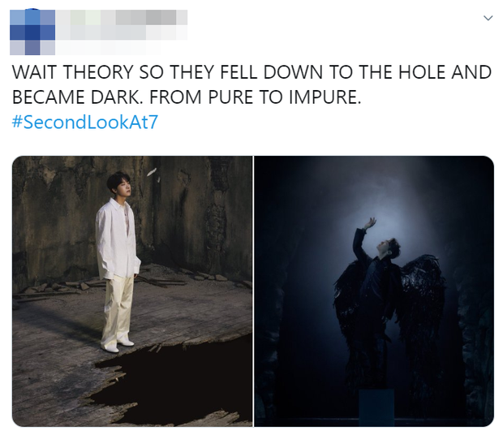This screenshot has height=448, width=503.
Task: Click the tweet line starting WAIT THEORY
Action: coord(251,72)
